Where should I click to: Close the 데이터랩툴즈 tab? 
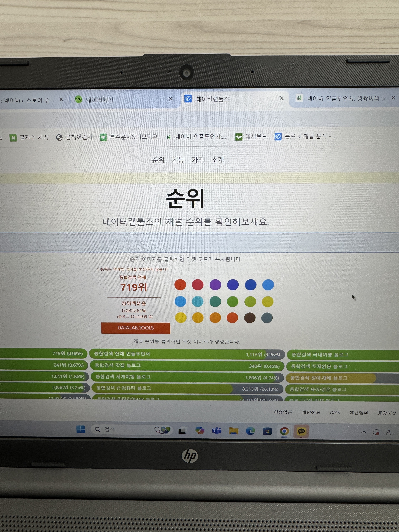coord(281,98)
